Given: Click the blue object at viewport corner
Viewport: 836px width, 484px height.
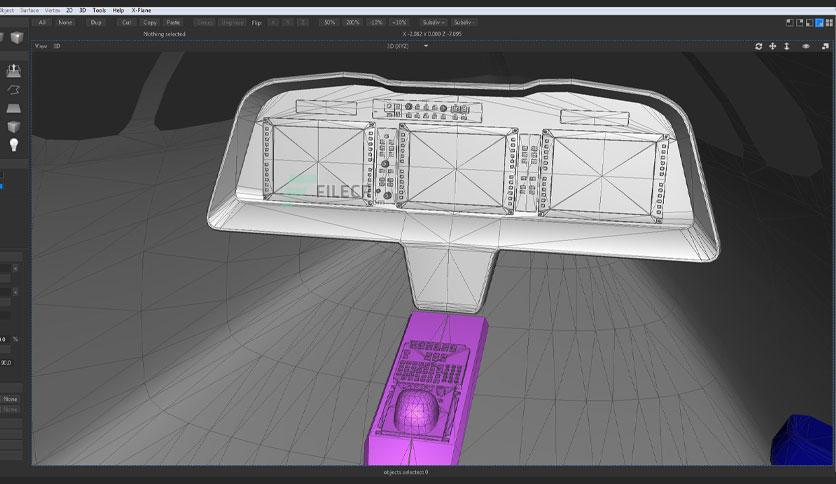Looking at the screenshot, I should pyautogui.click(x=802, y=440).
